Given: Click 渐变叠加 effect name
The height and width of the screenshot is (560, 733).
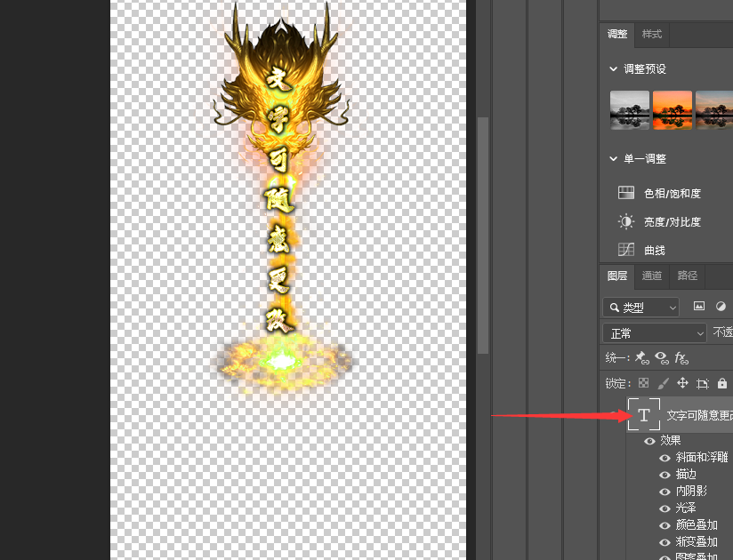Looking at the screenshot, I should [697, 542].
